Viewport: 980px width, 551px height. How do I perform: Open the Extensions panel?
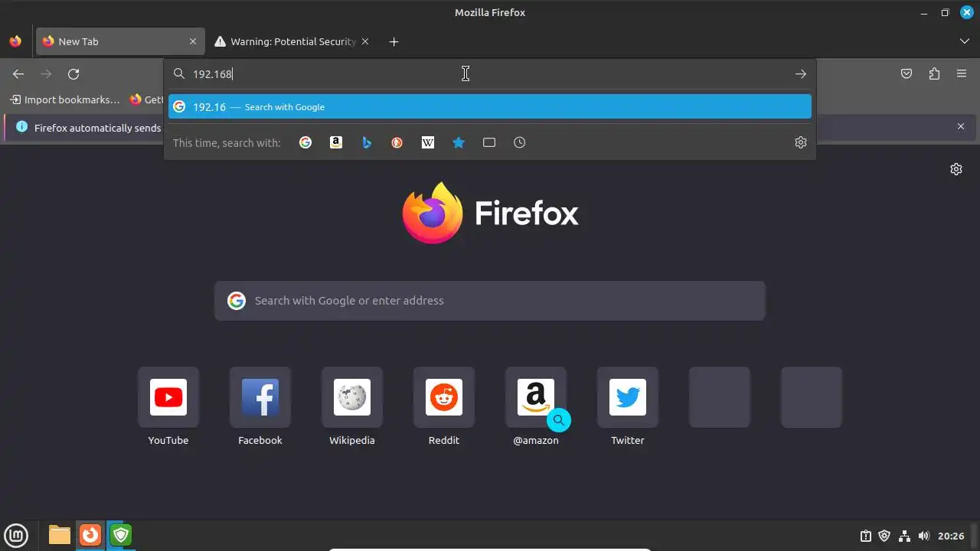click(x=934, y=74)
